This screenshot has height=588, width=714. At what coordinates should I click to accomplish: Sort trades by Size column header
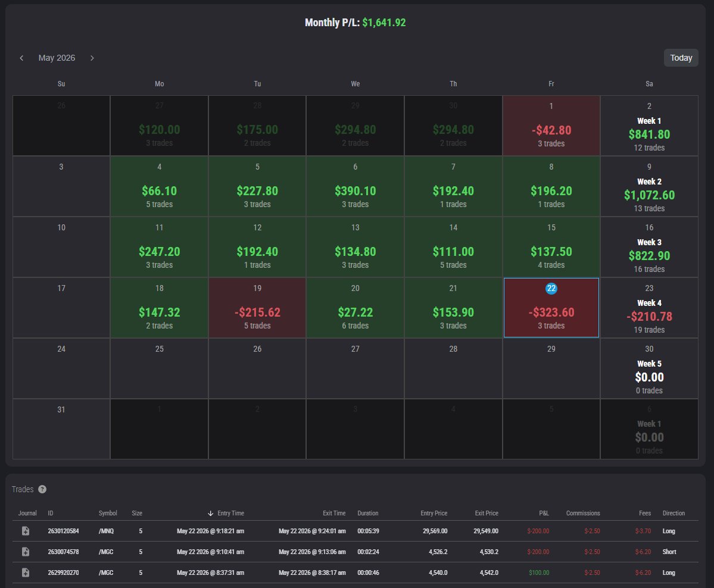[137, 513]
